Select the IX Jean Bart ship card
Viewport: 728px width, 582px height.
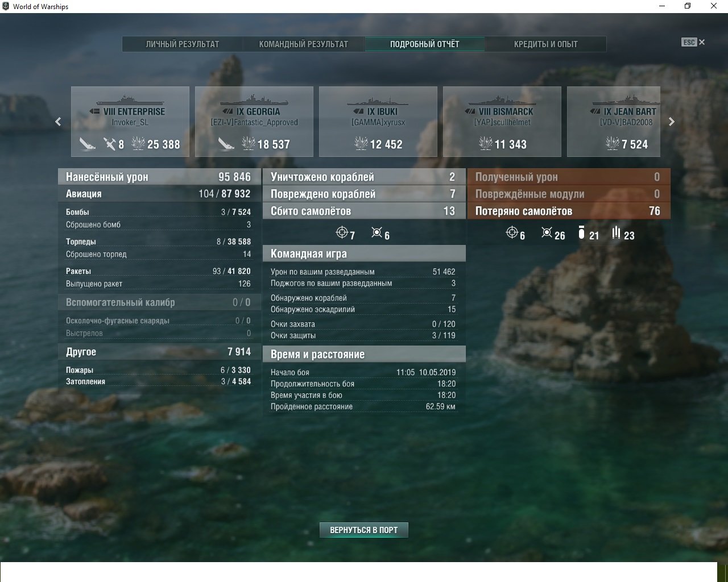click(x=614, y=121)
